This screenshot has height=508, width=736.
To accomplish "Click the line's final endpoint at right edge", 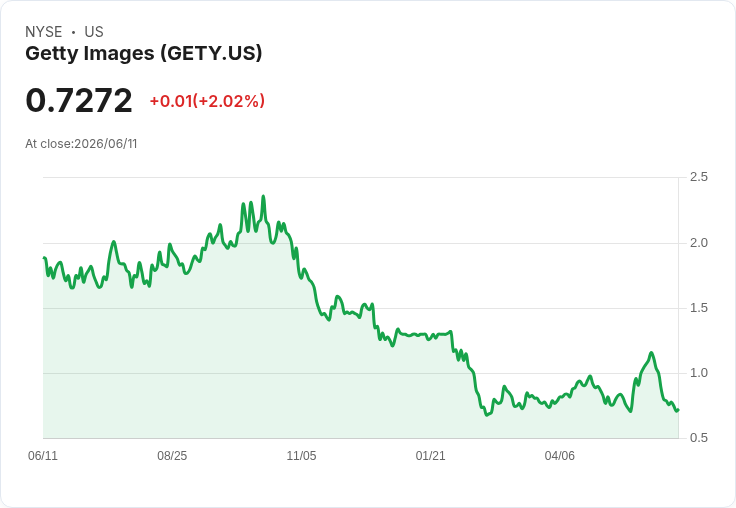I will point(678,410).
